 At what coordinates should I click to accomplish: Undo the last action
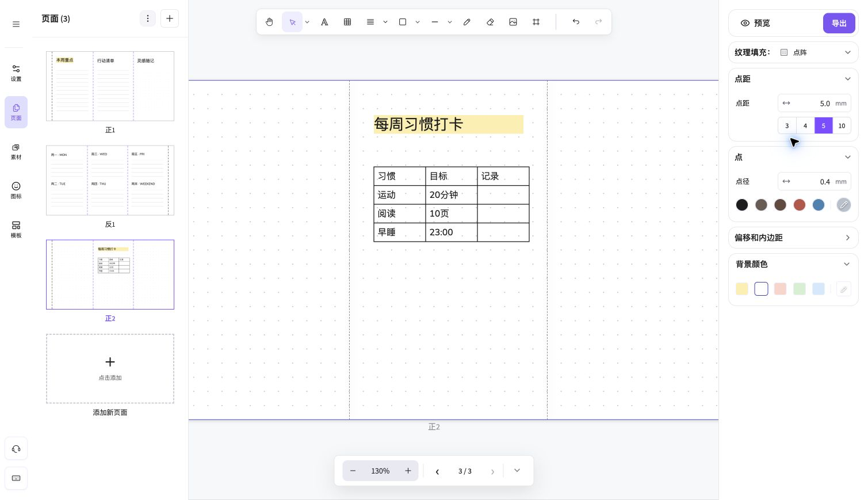click(576, 22)
